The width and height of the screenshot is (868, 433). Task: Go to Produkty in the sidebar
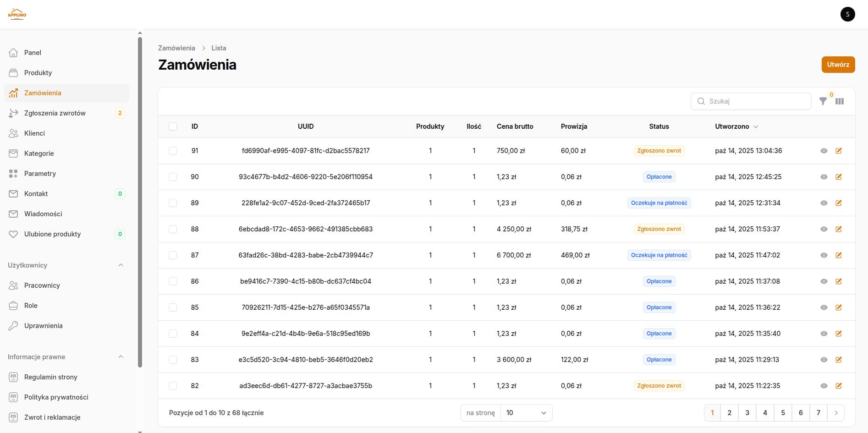(38, 73)
